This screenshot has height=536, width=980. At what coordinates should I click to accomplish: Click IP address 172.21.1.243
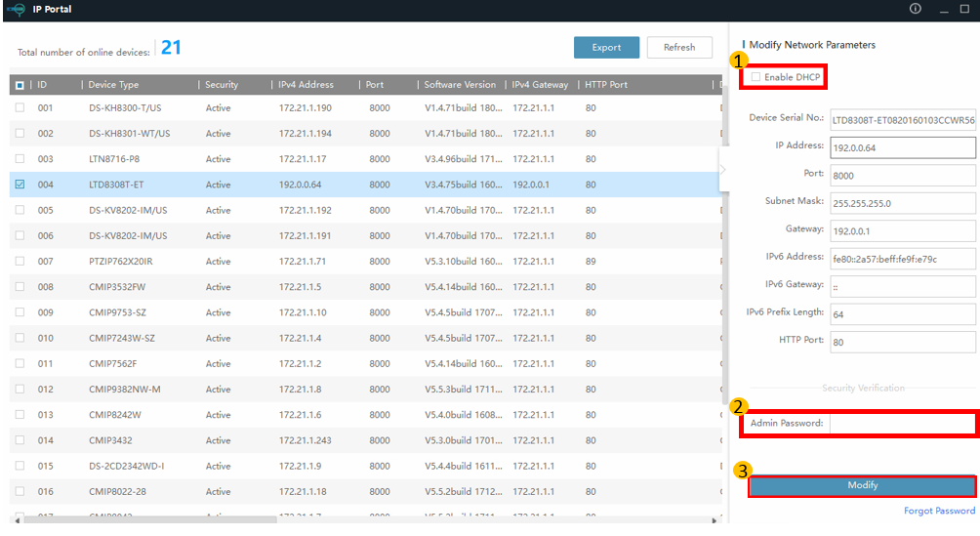305,440
